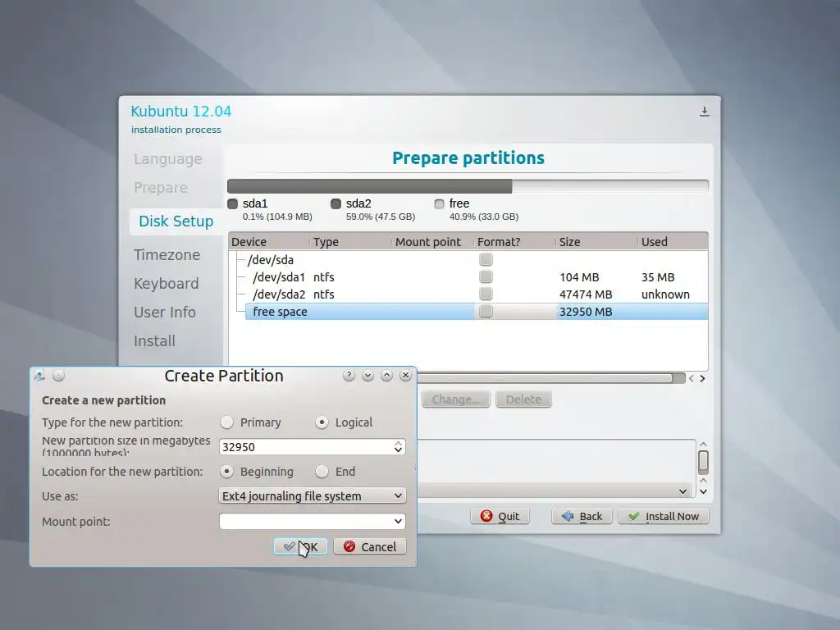The height and width of the screenshot is (630, 840).
Task: Click the free space legend square
Action: 440,203
